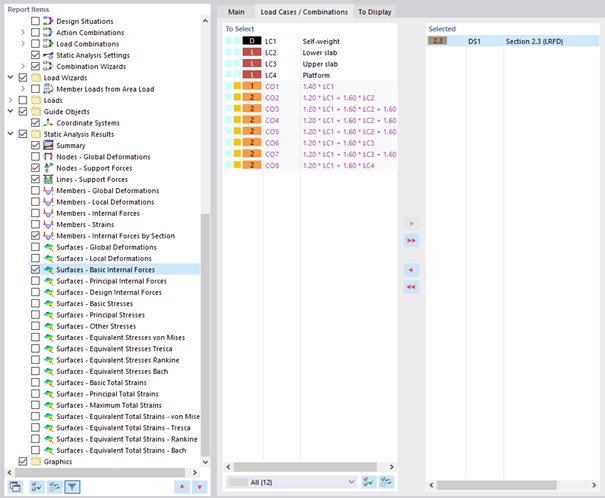605x498 pixels.
Task: Select LC4 Platform row
Action: [x=310, y=75]
